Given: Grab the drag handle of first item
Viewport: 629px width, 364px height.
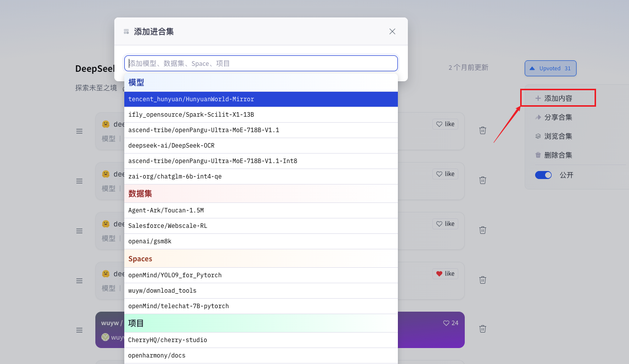Looking at the screenshot, I should 79,131.
